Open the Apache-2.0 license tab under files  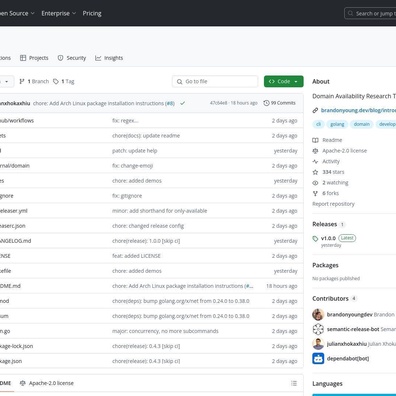pyautogui.click(x=47, y=383)
